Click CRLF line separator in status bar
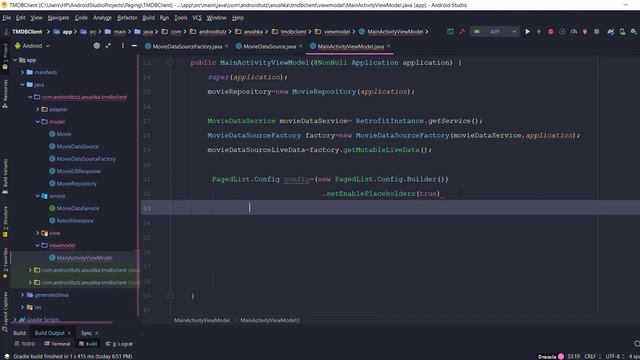 point(591,356)
